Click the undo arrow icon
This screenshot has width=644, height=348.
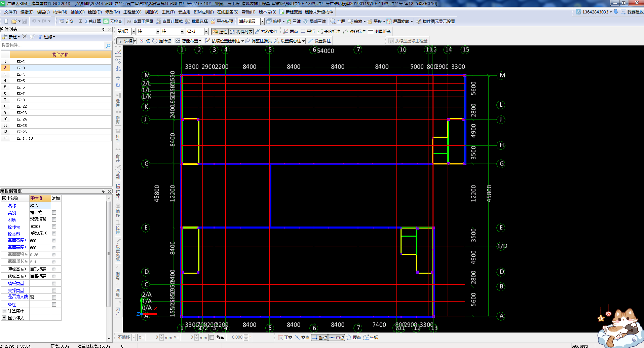pos(34,21)
